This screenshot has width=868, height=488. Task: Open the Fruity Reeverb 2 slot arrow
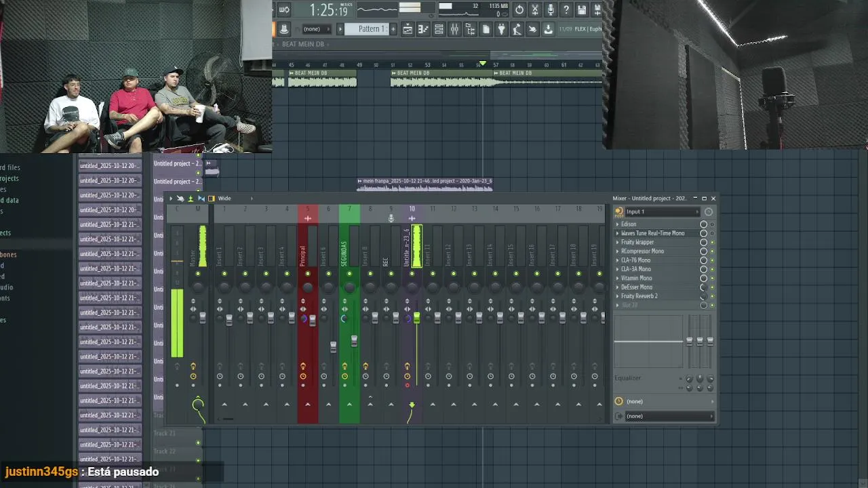(617, 296)
